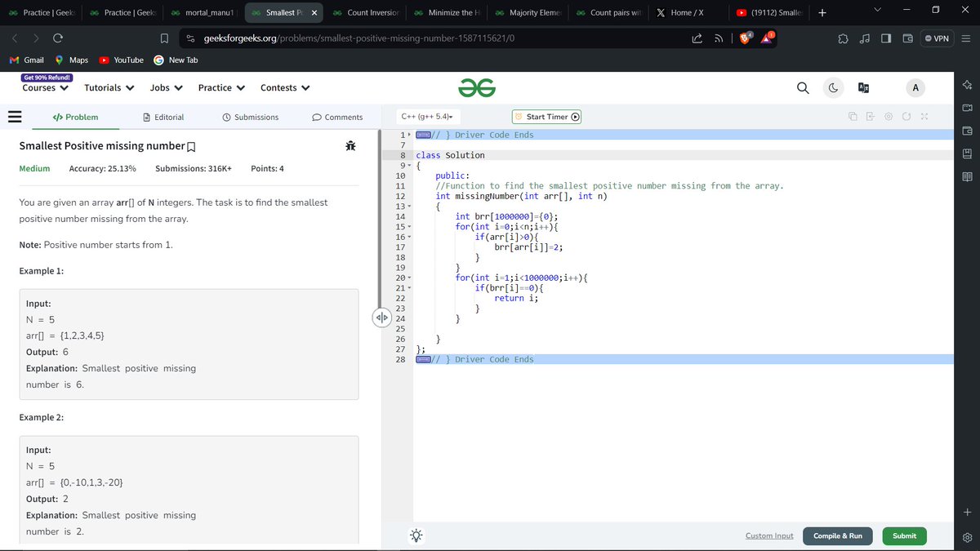
Task: Copy code using the editor copy icon
Action: click(x=851, y=118)
